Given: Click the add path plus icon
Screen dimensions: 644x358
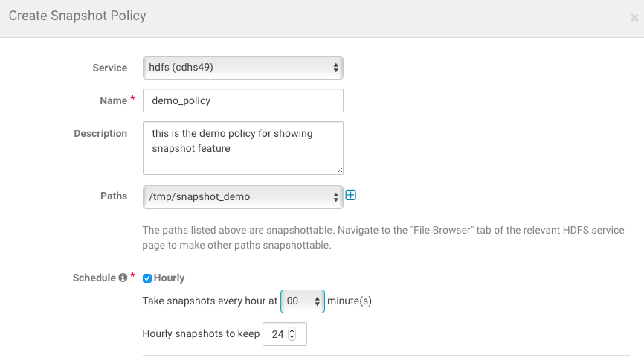Looking at the screenshot, I should click(352, 196).
